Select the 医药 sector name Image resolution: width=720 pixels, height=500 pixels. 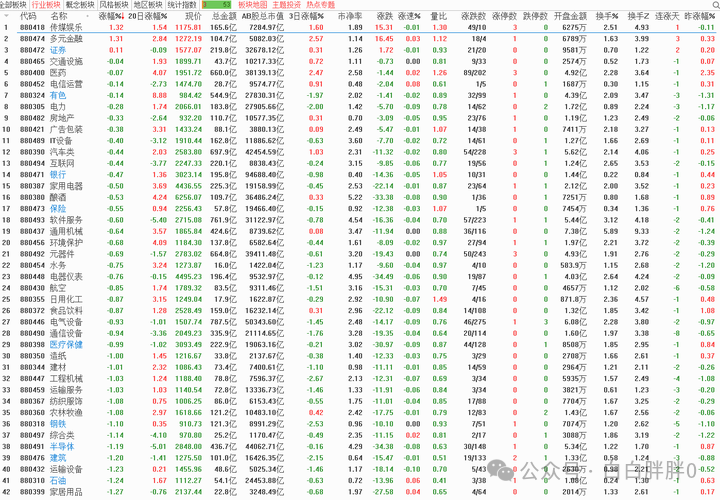tap(58, 73)
